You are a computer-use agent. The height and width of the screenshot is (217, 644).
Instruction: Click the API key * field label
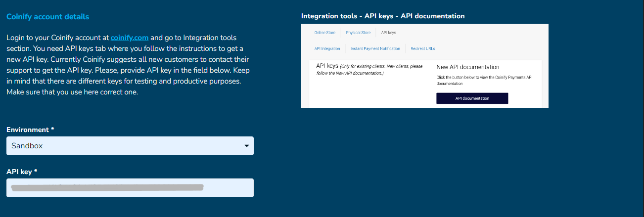point(22,172)
